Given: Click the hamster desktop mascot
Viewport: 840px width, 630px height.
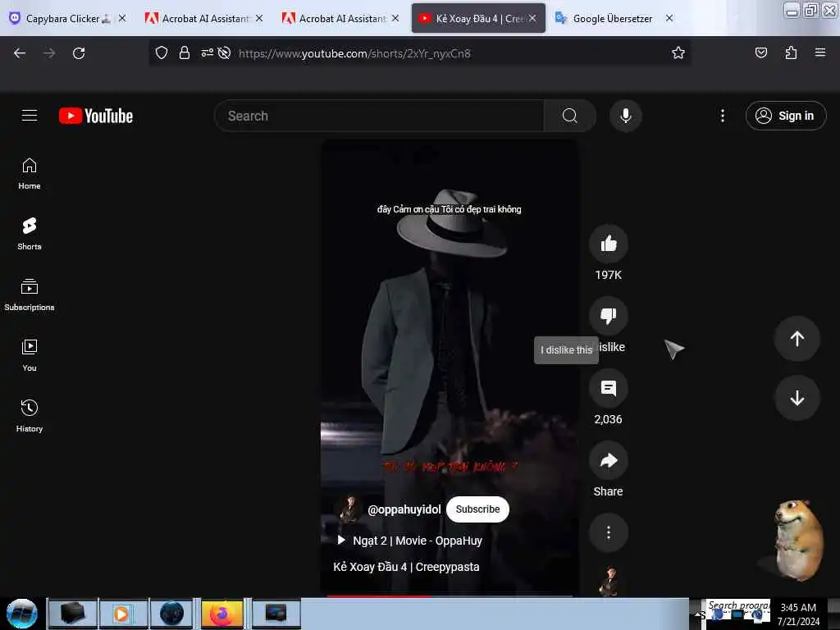Looking at the screenshot, I should [798, 540].
